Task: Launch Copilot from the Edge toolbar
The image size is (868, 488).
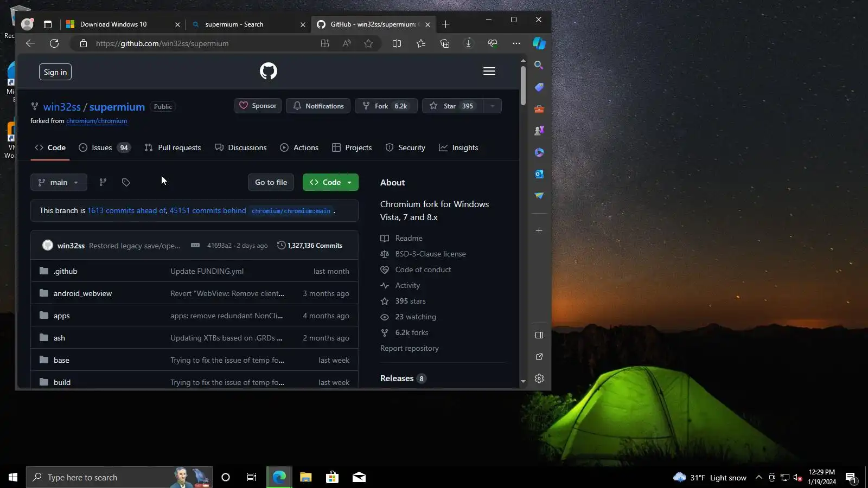Action: (x=539, y=43)
